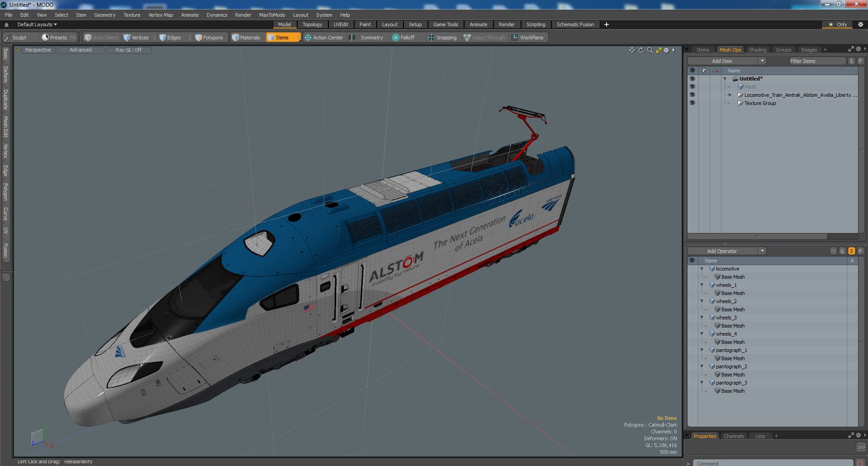
Task: Open the Action Center options
Action: click(324, 38)
